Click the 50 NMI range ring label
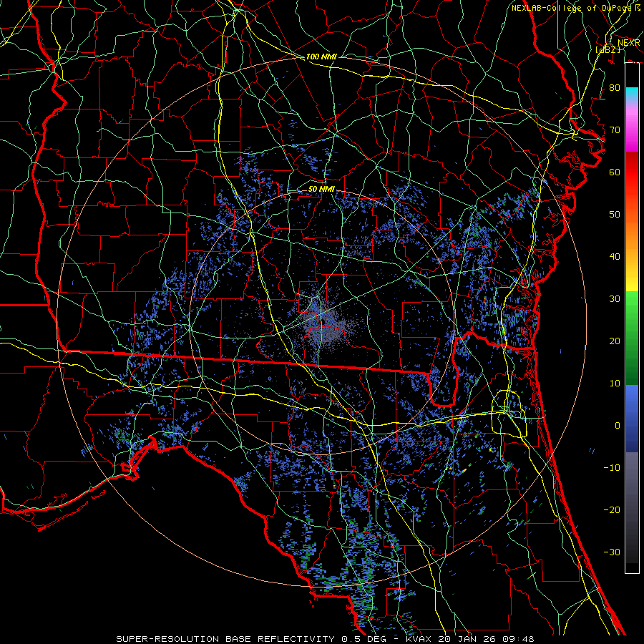Viewport: 644px width, 644px height. (x=321, y=190)
